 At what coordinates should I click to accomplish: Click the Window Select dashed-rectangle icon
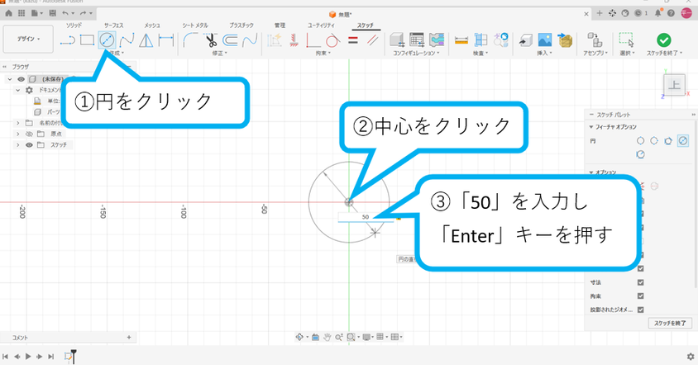tap(626, 40)
